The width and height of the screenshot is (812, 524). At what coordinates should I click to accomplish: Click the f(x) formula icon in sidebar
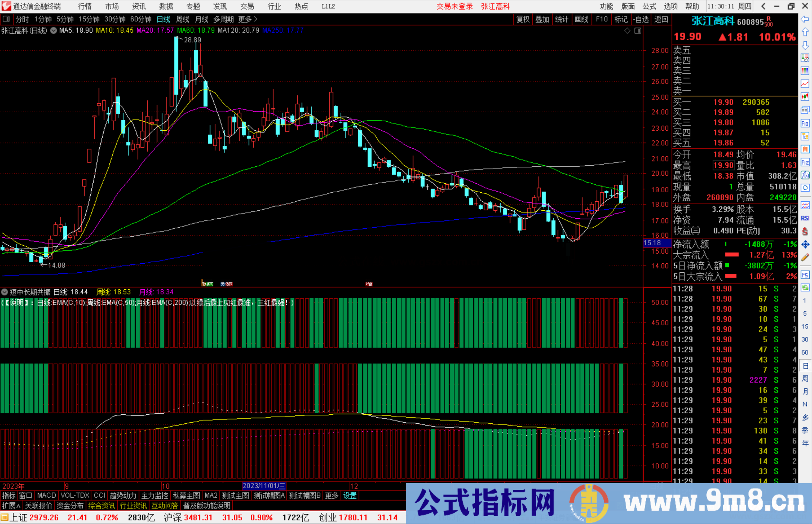(x=805, y=175)
